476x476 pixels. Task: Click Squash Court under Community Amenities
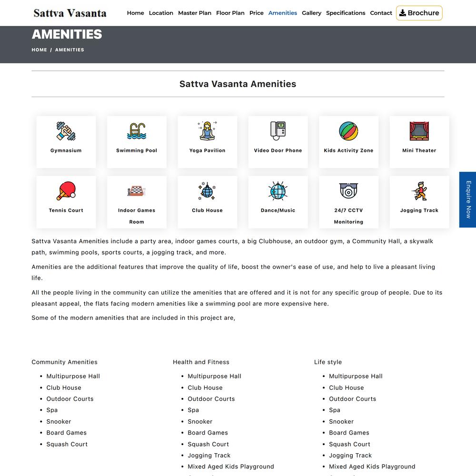pos(67,444)
